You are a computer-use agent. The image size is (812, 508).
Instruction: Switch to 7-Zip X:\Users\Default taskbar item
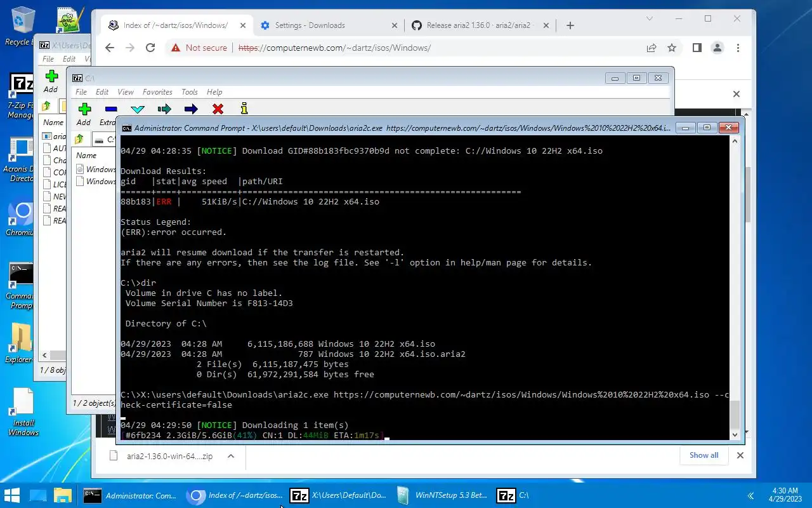(339, 495)
